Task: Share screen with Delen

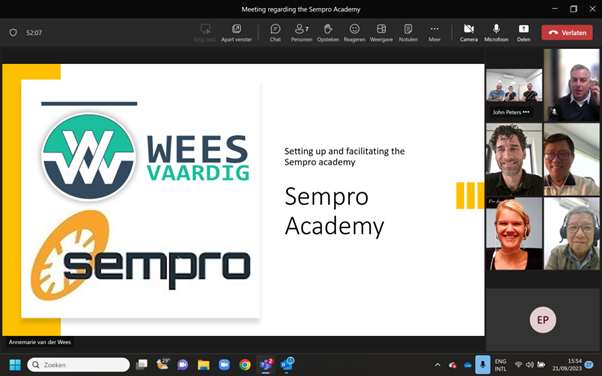Action: point(524,33)
